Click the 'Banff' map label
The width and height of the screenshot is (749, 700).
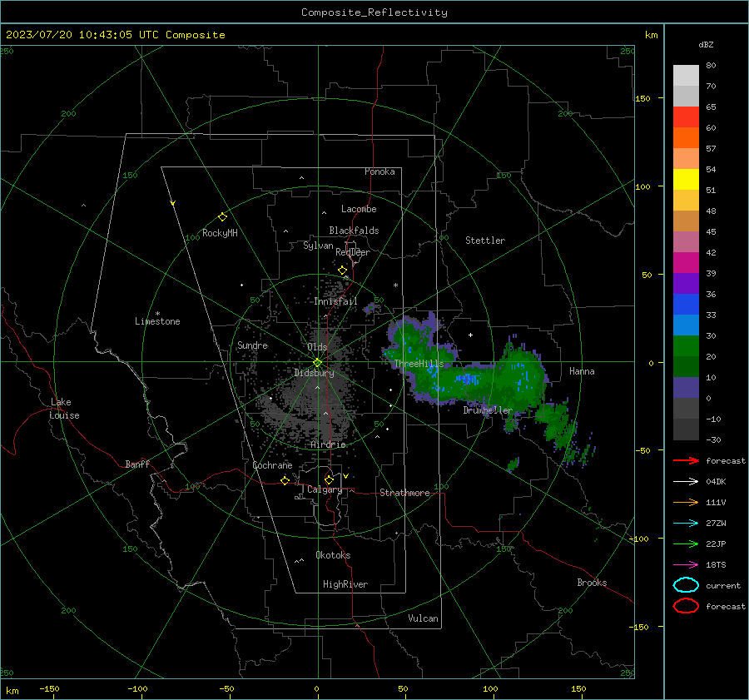[137, 464]
